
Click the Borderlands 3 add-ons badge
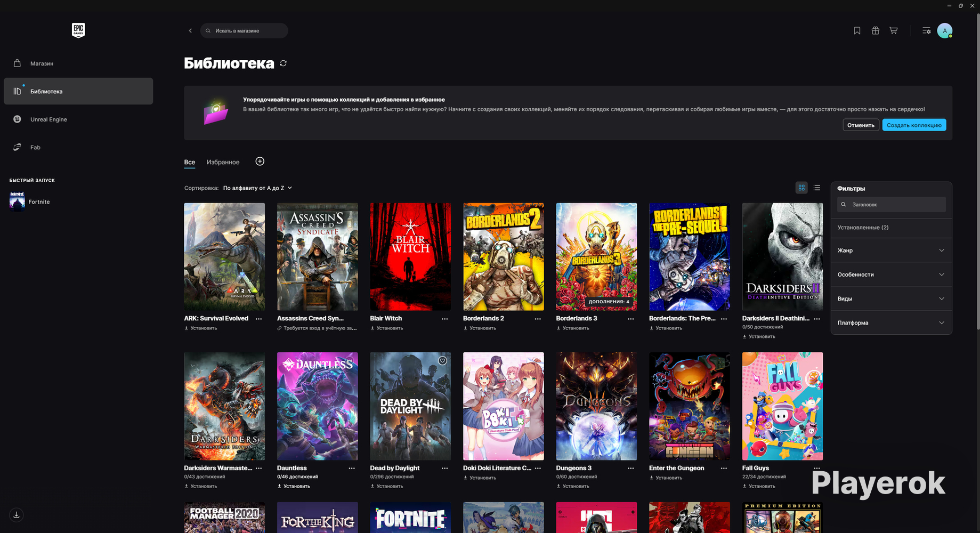609,302
